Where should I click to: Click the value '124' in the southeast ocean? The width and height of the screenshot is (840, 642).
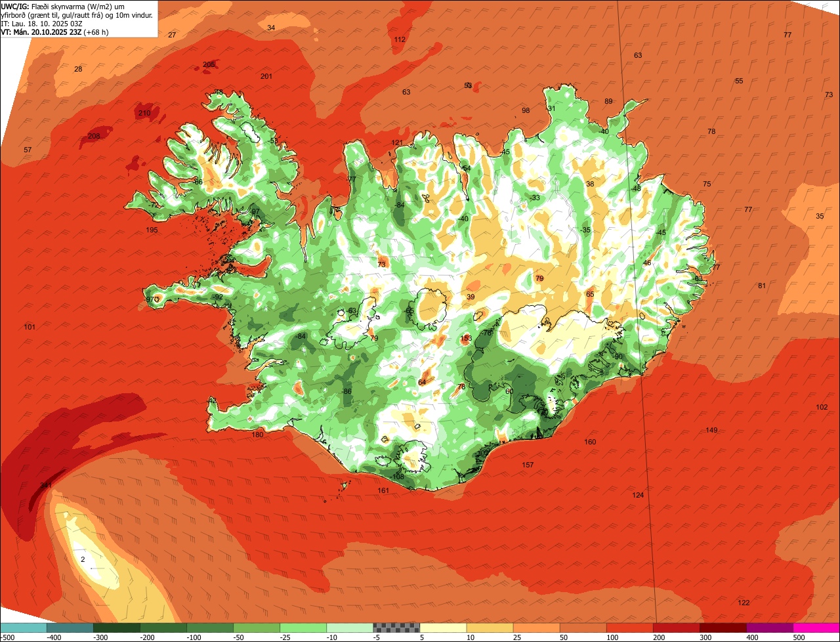point(638,495)
